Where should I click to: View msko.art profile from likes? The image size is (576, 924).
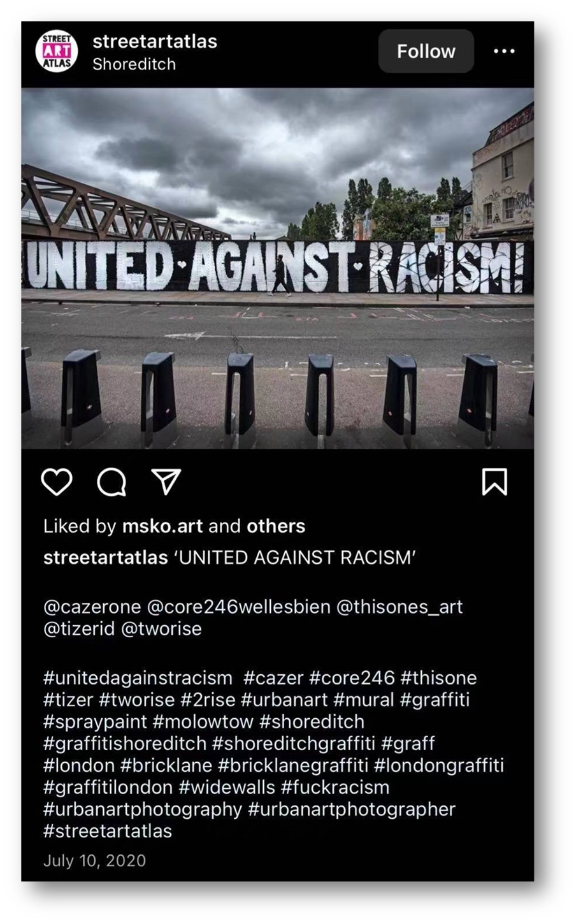pos(162,526)
